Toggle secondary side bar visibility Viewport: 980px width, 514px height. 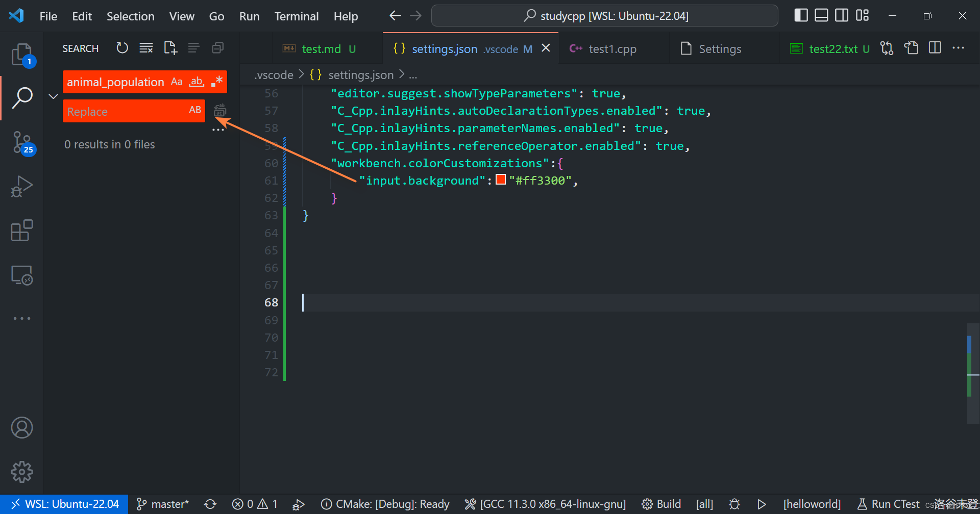click(842, 15)
